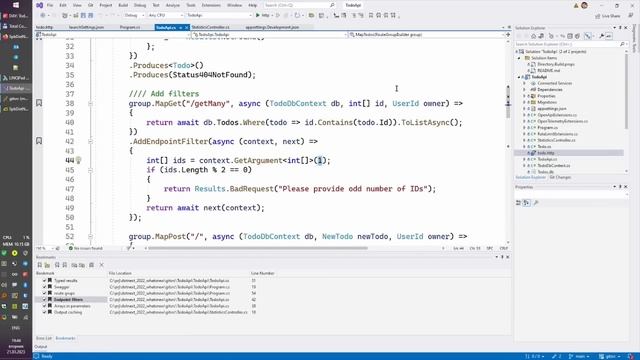Click the Alphabetical sort icon in Properties panel
640x360 pixels.
point(527,202)
